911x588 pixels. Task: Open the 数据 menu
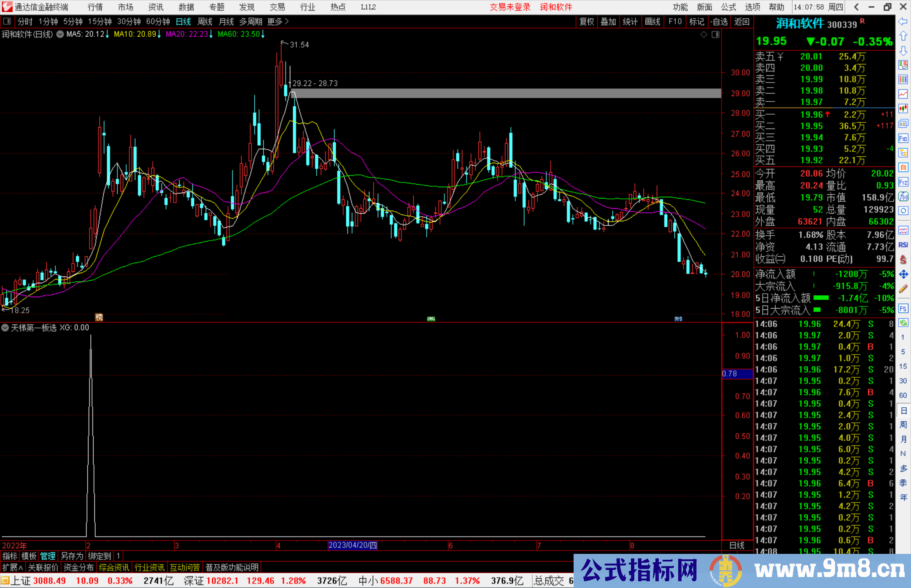click(x=186, y=7)
